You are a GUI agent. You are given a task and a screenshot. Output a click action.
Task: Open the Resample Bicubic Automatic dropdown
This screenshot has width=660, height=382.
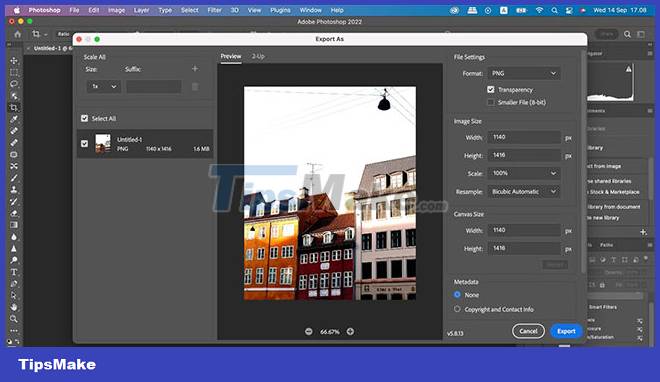[x=524, y=192]
